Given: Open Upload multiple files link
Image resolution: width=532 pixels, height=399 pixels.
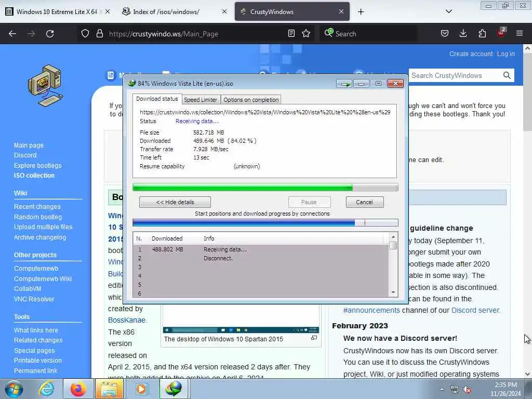Looking at the screenshot, I should click(x=43, y=227).
